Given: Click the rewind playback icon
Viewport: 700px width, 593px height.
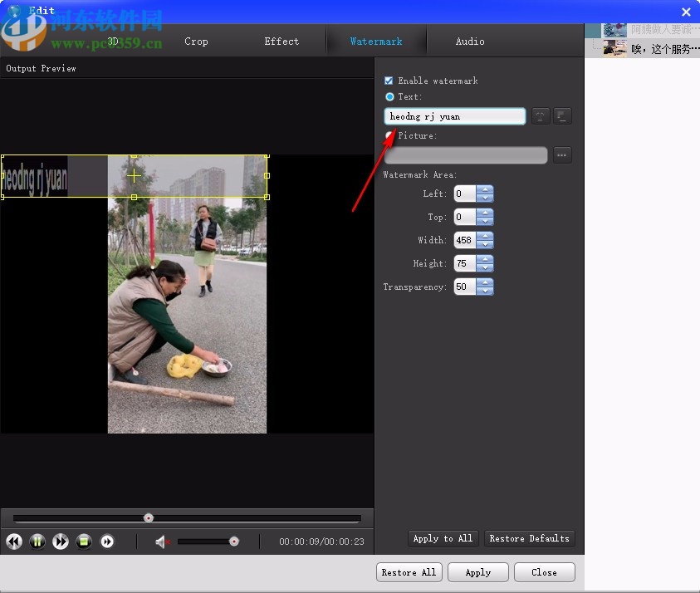Looking at the screenshot, I should click(x=14, y=542).
